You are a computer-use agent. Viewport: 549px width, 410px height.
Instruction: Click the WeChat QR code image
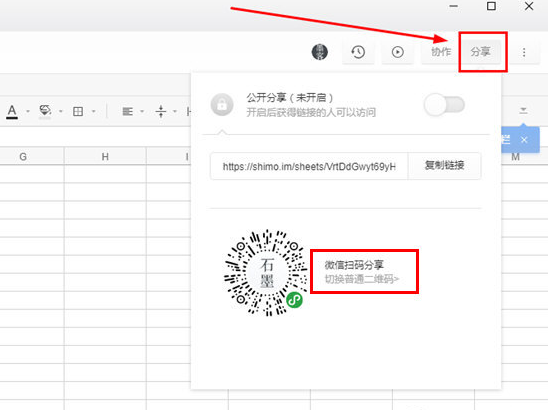(x=266, y=273)
